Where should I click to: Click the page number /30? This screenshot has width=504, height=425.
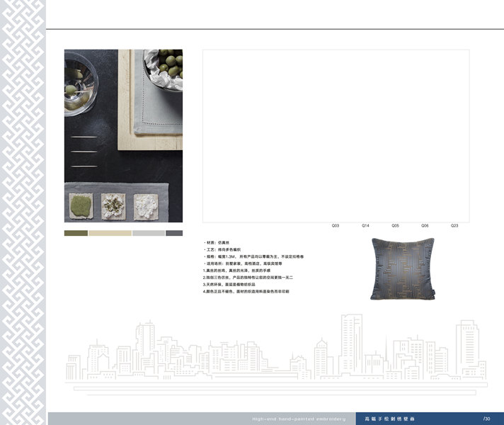pos(486,419)
